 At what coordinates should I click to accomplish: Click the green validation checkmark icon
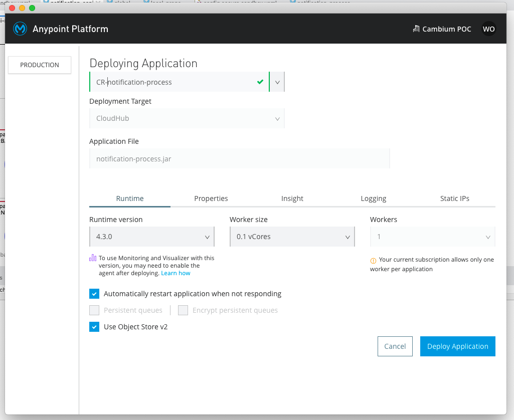click(260, 82)
